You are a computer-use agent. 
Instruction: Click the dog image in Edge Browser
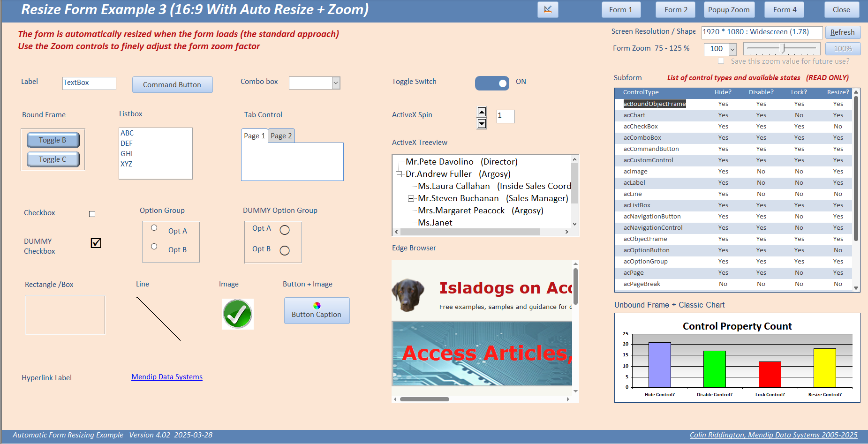[x=408, y=295]
